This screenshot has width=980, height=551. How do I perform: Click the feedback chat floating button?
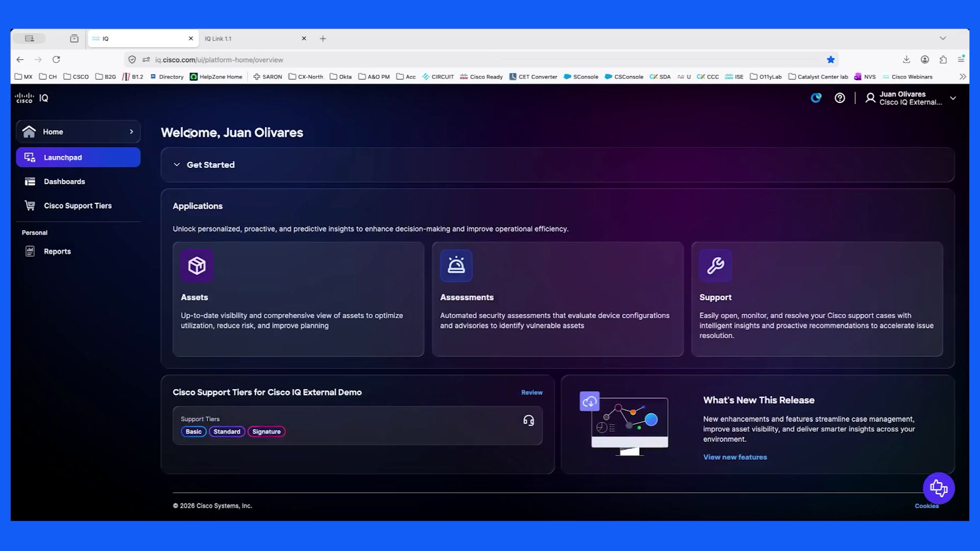[x=939, y=488]
